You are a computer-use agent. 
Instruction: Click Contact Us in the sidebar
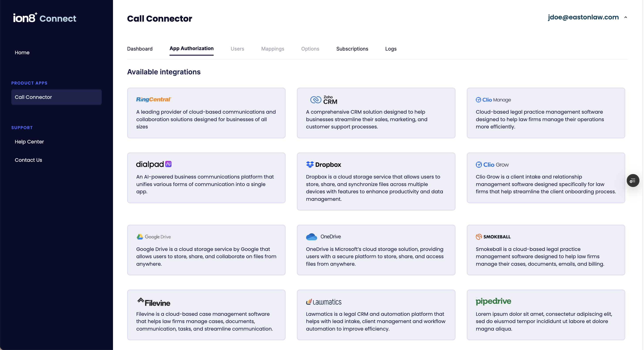click(28, 160)
